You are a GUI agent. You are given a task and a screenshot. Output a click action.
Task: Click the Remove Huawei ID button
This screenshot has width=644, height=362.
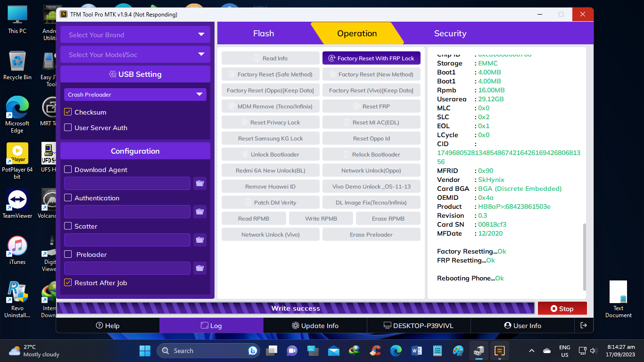271,187
